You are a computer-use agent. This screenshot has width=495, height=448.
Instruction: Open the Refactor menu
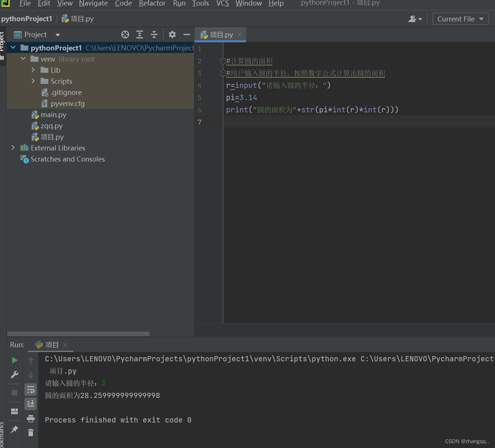click(x=152, y=4)
